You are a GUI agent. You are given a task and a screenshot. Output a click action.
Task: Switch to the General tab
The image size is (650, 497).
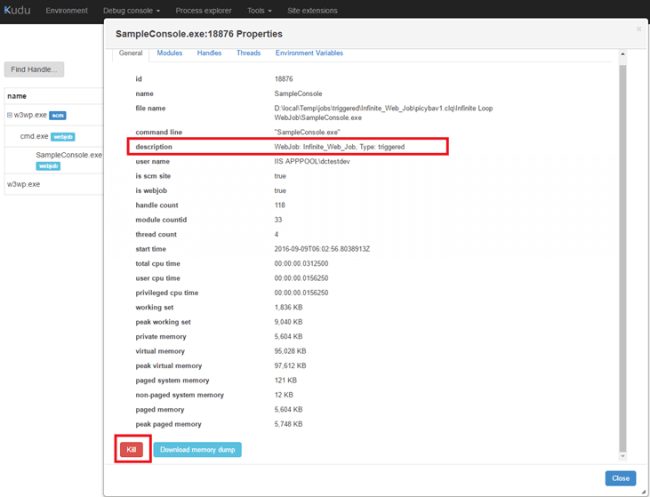click(130, 53)
